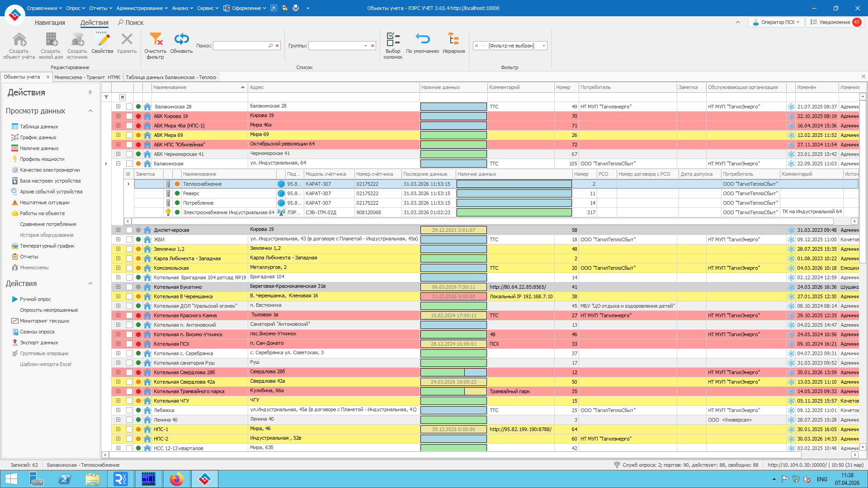This screenshot has height=488, width=868.
Task: Click Создать объект учёта icon
Action: click(x=19, y=40)
